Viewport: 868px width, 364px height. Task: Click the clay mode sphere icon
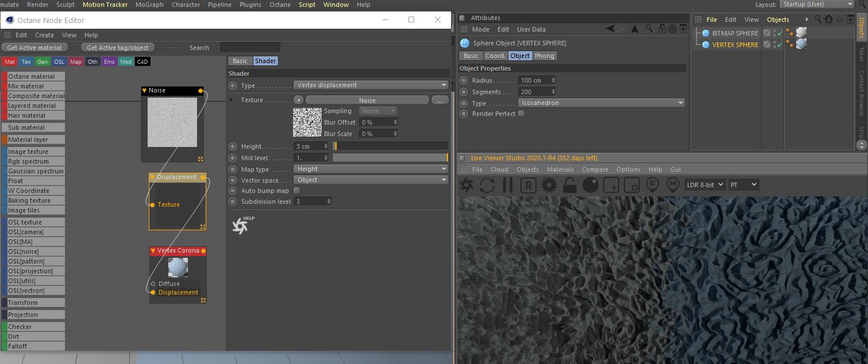[591, 185]
